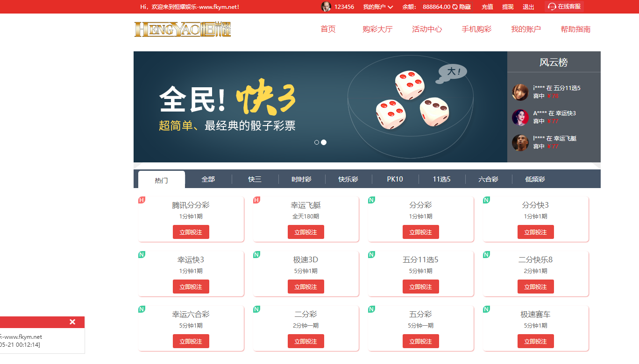Image resolution: width=639 pixels, height=364 pixels.
Task: Click 立即投注 on the 幸运飞艇 card
Action: (x=305, y=232)
